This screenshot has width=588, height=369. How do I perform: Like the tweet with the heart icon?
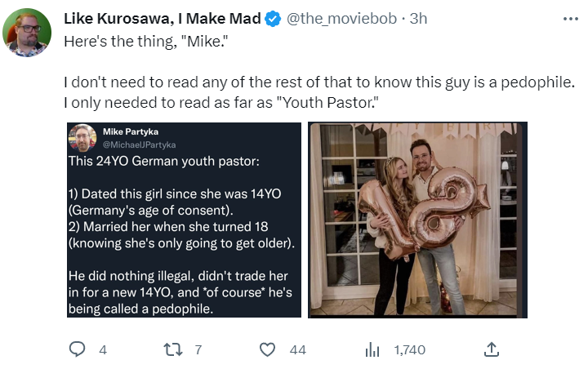pos(267,349)
